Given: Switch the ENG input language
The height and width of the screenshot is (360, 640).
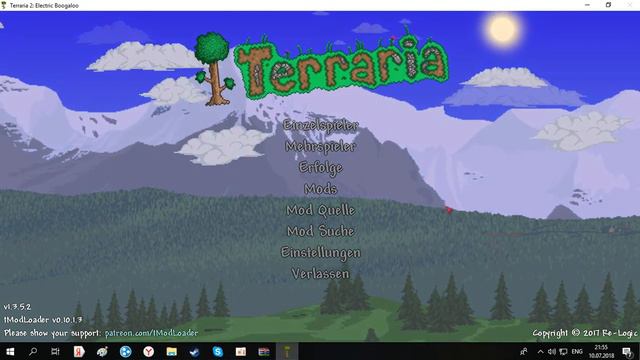Looking at the screenshot, I should (x=577, y=351).
